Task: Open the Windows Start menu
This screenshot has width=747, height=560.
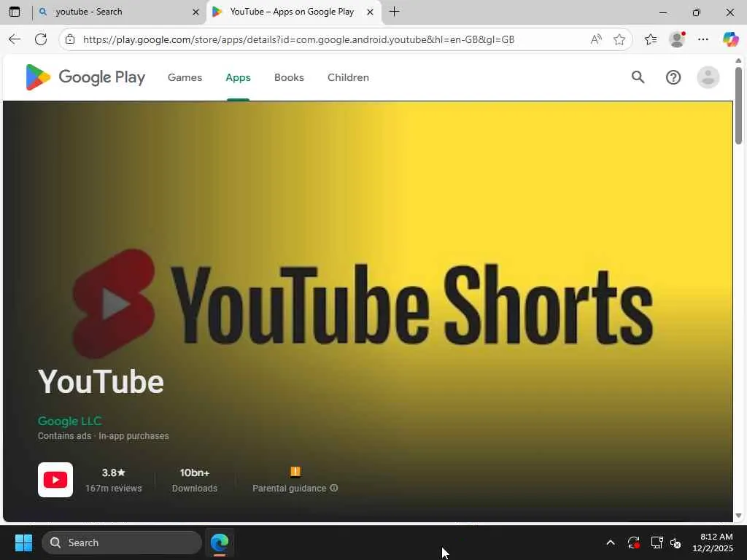Action: pyautogui.click(x=23, y=542)
